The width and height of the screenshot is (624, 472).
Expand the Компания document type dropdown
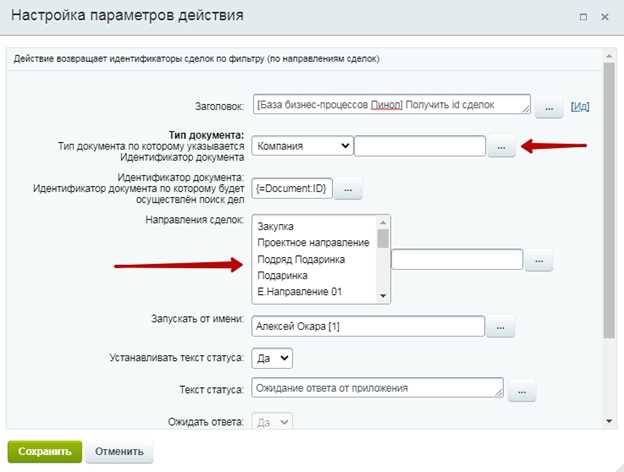pyautogui.click(x=302, y=146)
